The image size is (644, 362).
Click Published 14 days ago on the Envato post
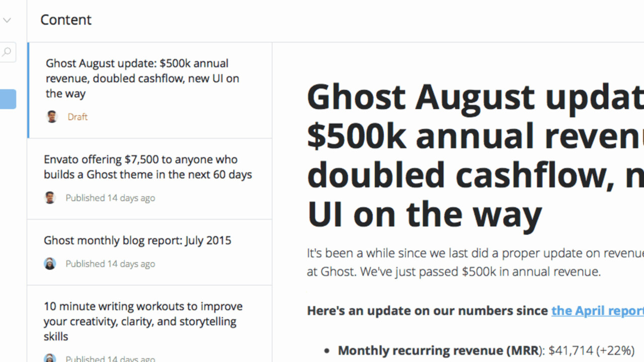[110, 198]
